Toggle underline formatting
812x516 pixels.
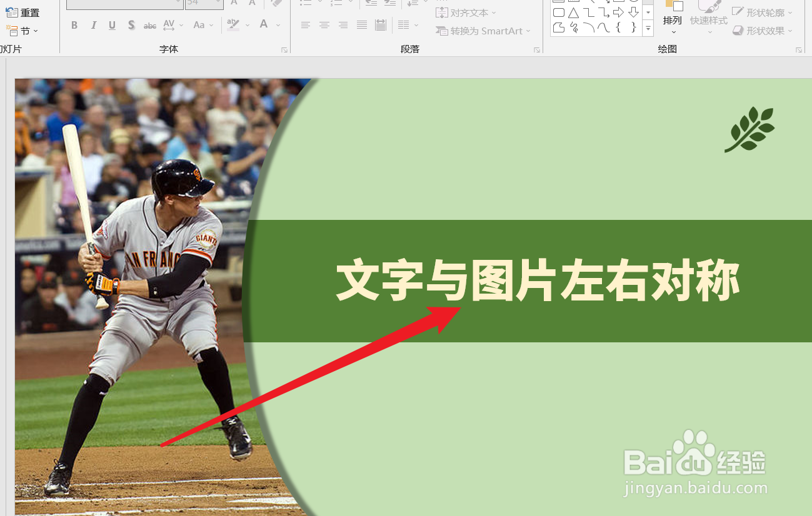click(x=112, y=25)
